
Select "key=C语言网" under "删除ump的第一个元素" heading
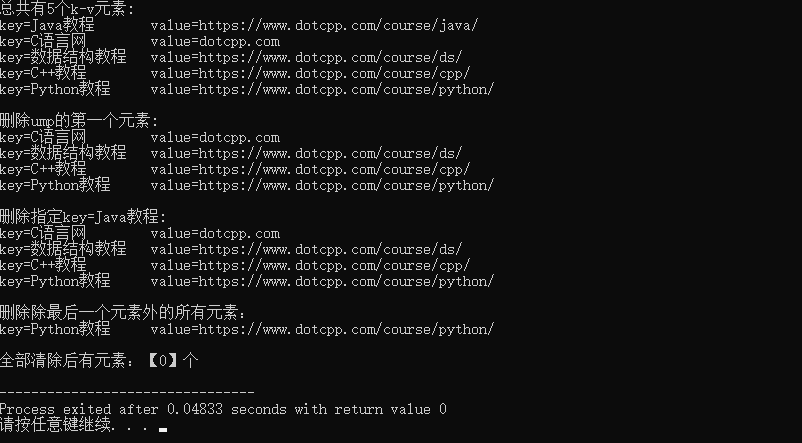coord(43,137)
